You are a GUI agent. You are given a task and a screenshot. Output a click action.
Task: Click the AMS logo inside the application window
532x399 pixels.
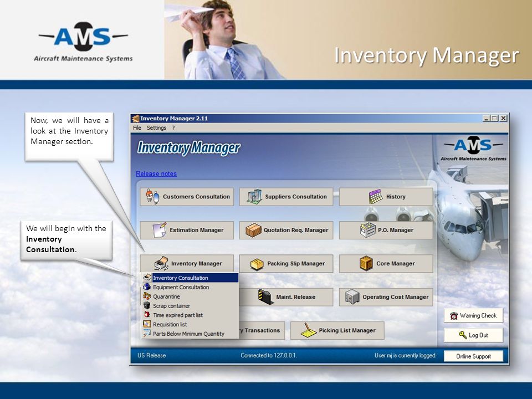pyautogui.click(x=473, y=149)
